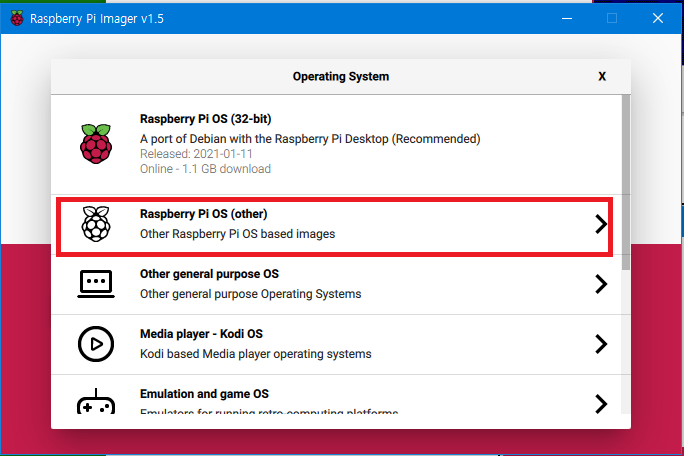Click 'Released: 2021-01-11' text
This screenshot has height=456, width=684.
click(x=196, y=154)
